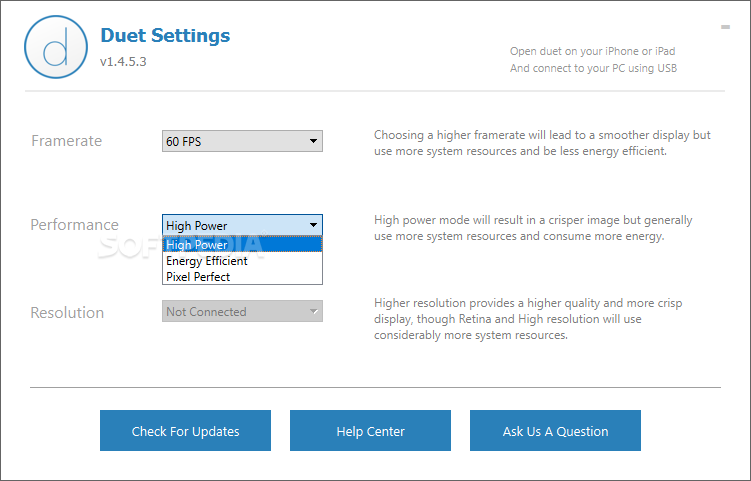The image size is (751, 481).
Task: Click the framerate description starting 'Choosing a higher framerate'
Action: click(542, 143)
